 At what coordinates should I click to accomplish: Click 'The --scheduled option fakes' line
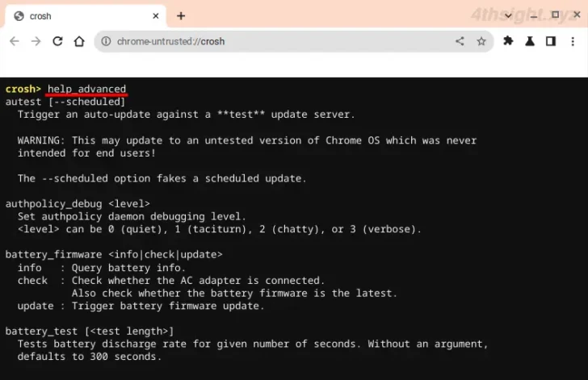pos(162,178)
